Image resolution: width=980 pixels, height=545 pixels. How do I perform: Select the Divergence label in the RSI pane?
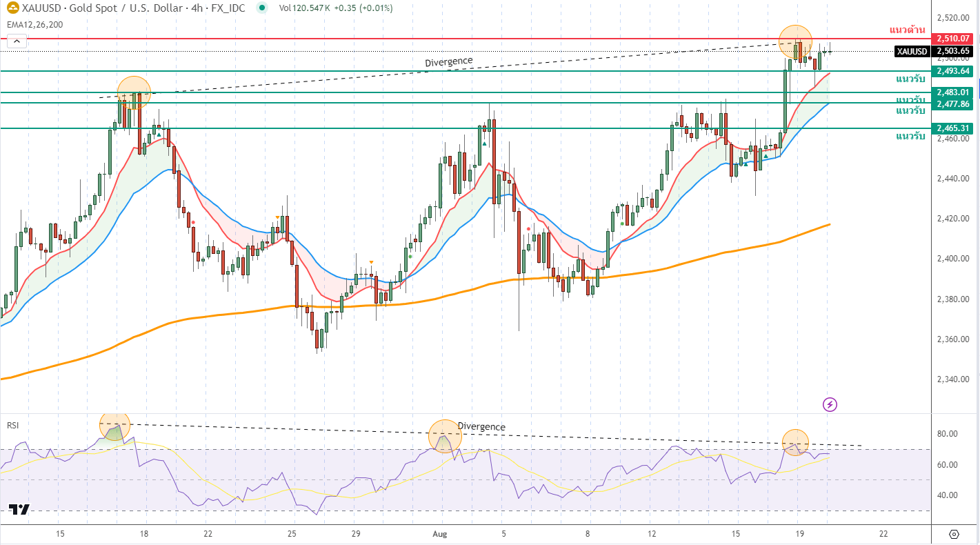(x=481, y=427)
